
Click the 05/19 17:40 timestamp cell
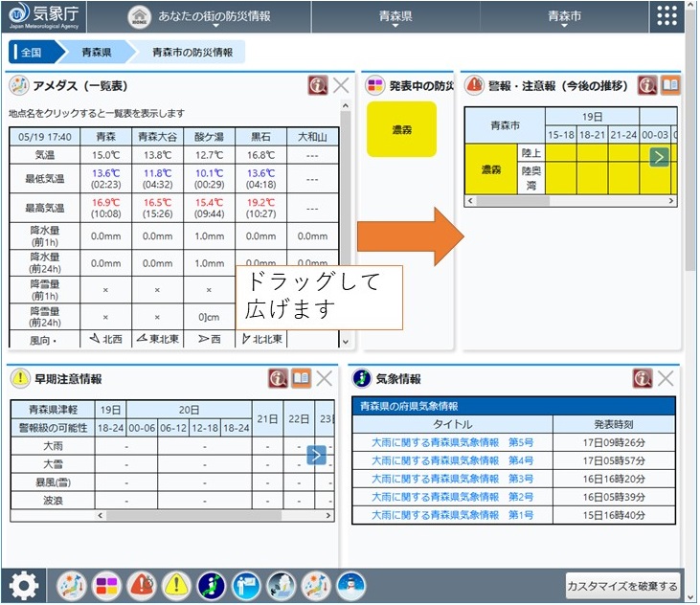point(45,137)
